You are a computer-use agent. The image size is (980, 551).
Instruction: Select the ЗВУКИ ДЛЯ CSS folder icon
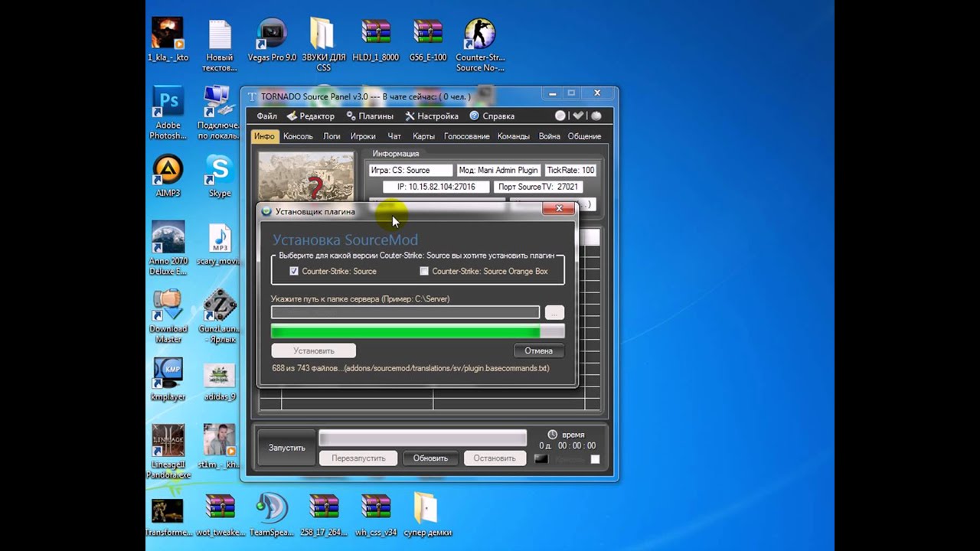[x=324, y=45]
